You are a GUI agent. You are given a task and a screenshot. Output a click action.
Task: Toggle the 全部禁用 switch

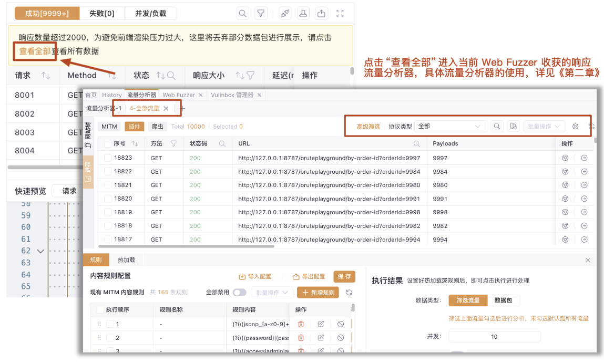click(239, 293)
